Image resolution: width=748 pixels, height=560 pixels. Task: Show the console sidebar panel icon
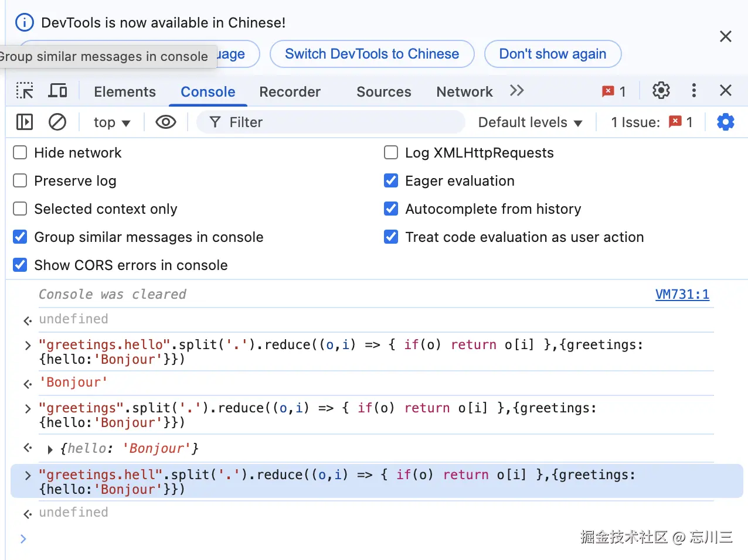click(x=25, y=122)
